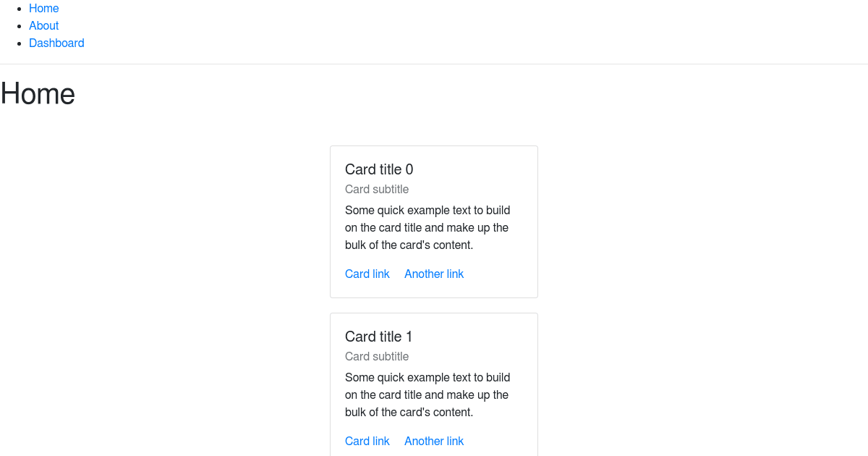Select the Home page heading
The width and height of the screenshot is (868, 456).
coord(37,93)
